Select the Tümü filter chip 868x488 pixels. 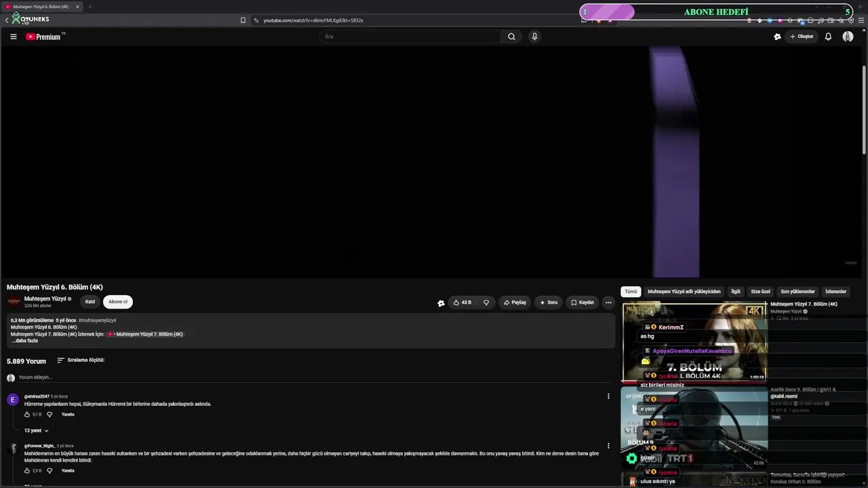tap(631, 291)
